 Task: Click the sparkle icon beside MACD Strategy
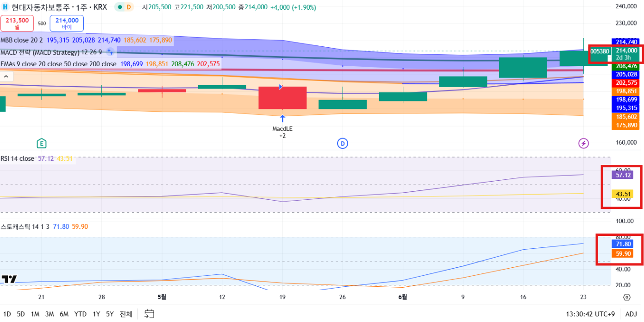pos(109,51)
